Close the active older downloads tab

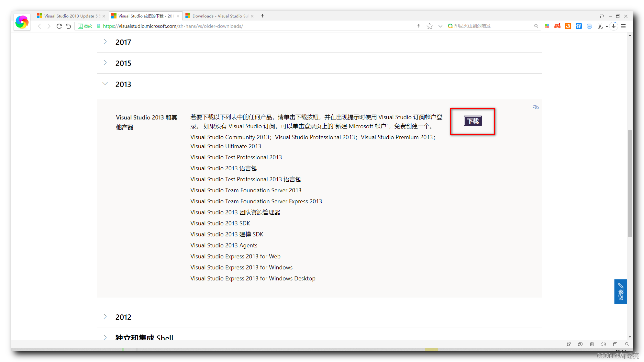tap(178, 16)
